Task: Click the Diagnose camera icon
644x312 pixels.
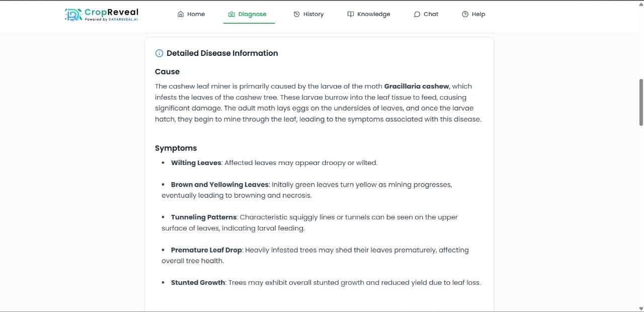Action: pos(231,14)
